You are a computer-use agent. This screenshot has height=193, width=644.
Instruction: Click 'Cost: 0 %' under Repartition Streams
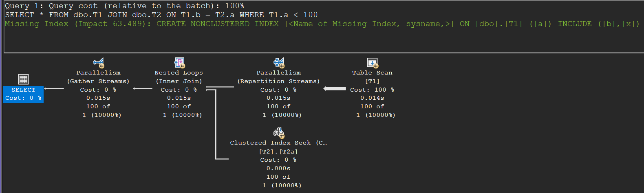(278, 90)
